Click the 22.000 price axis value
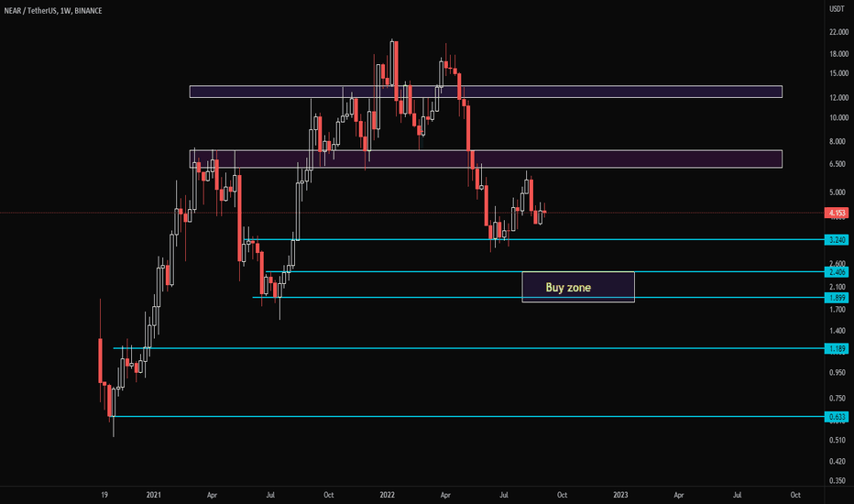The image size is (854, 504). pos(838,33)
